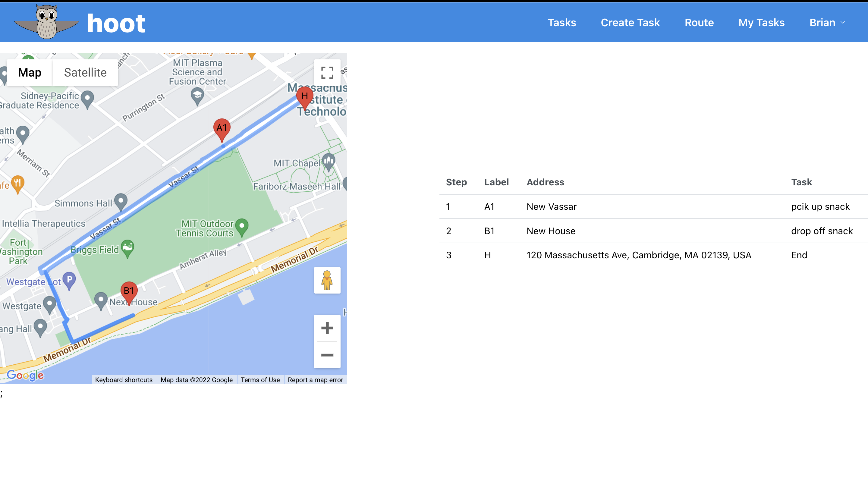Click the H destination marker
This screenshot has height=478, width=868.
click(305, 97)
